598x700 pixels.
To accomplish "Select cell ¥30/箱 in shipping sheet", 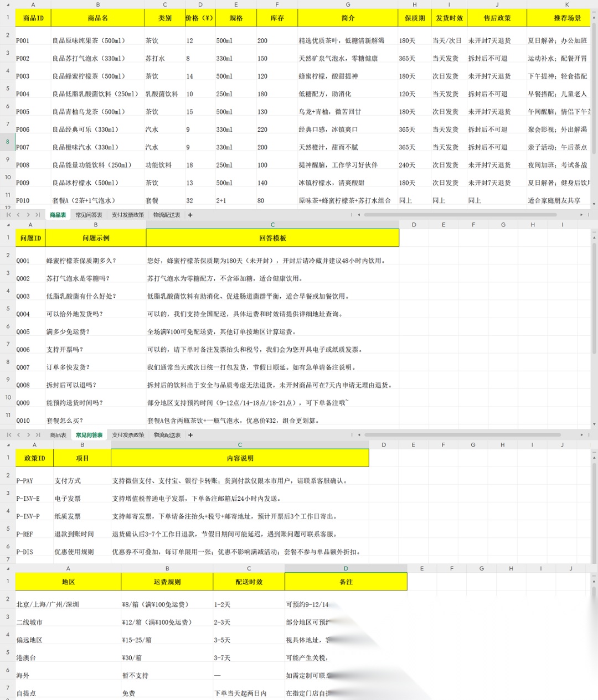I will (x=167, y=654).
